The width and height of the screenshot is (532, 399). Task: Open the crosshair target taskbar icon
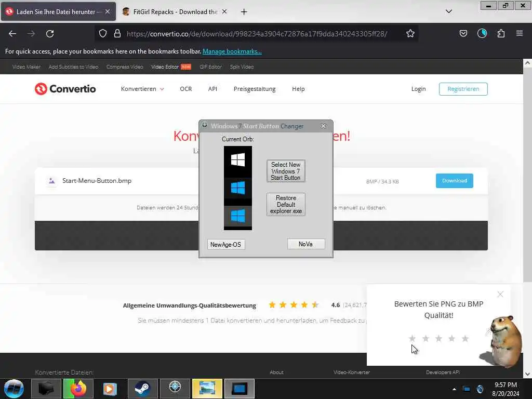tap(175, 389)
